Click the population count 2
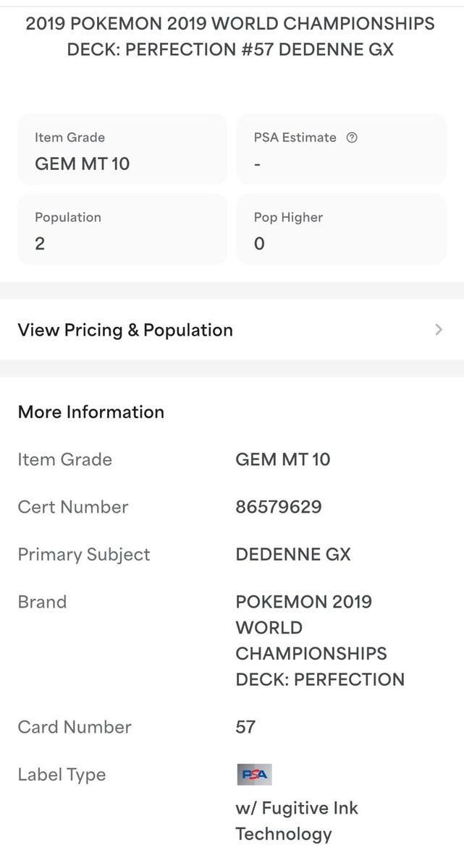Image resolution: width=464 pixels, height=868 pixels. tap(40, 244)
